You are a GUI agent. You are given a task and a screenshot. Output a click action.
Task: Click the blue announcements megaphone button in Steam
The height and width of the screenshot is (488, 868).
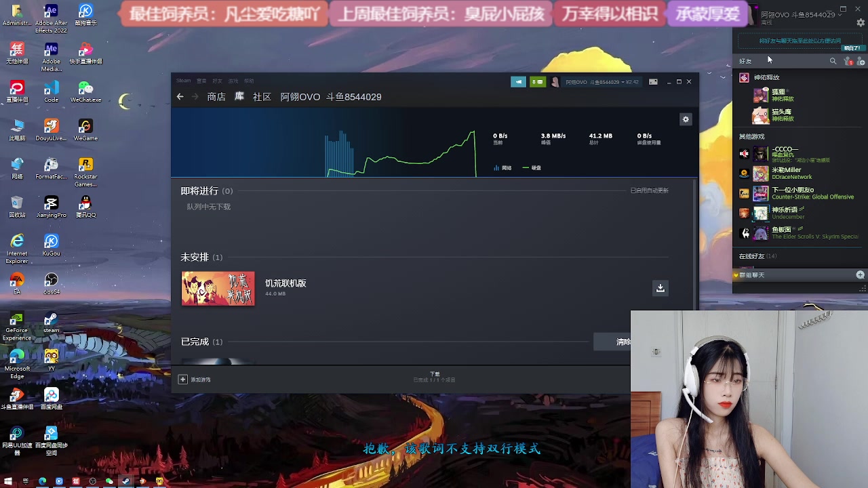click(518, 82)
